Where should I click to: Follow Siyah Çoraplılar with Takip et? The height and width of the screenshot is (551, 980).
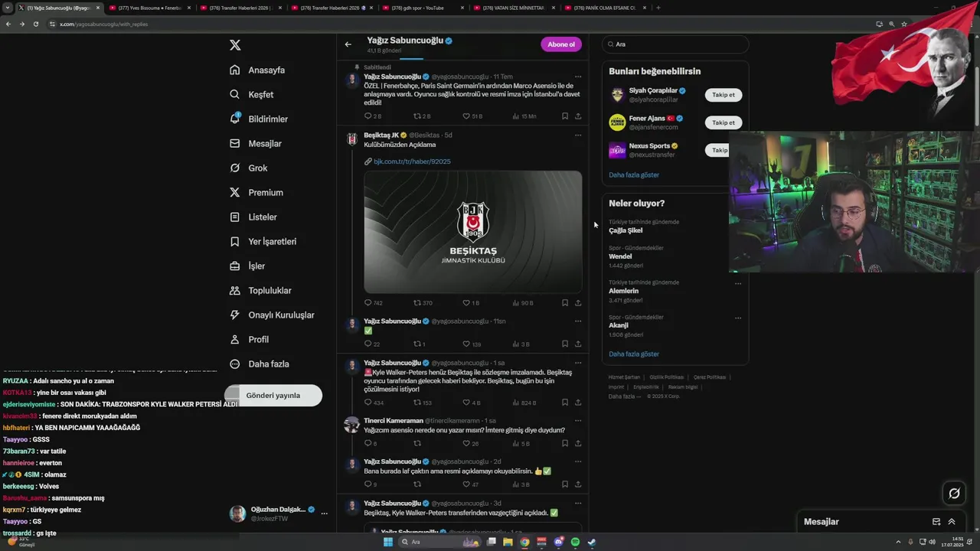(x=723, y=95)
